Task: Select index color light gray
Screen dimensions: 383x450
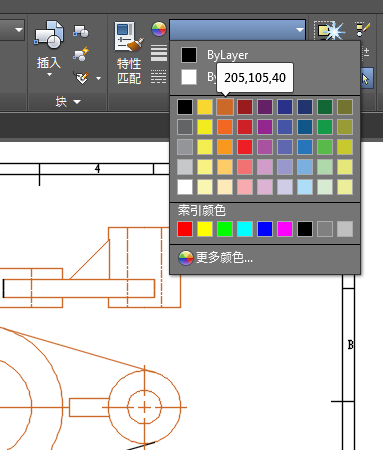Action: click(345, 229)
